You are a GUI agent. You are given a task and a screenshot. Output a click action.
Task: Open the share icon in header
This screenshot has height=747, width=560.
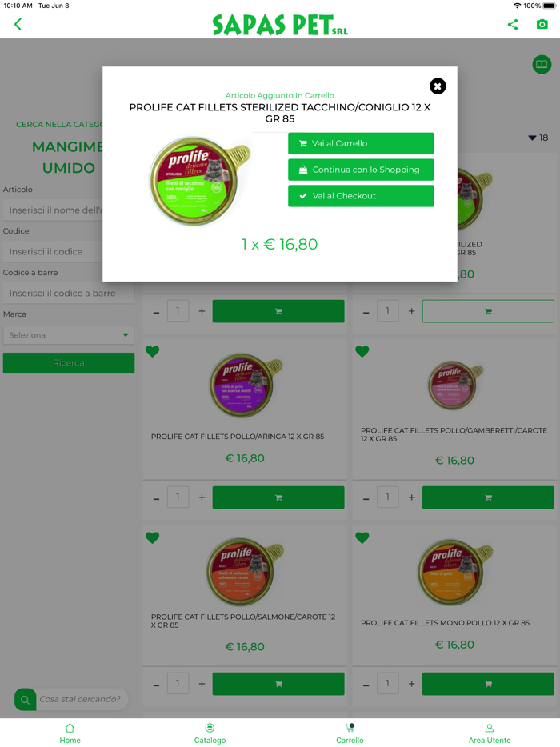tap(513, 24)
